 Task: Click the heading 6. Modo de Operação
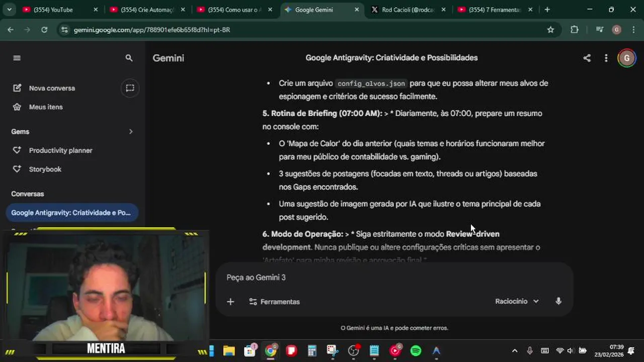[x=303, y=234]
